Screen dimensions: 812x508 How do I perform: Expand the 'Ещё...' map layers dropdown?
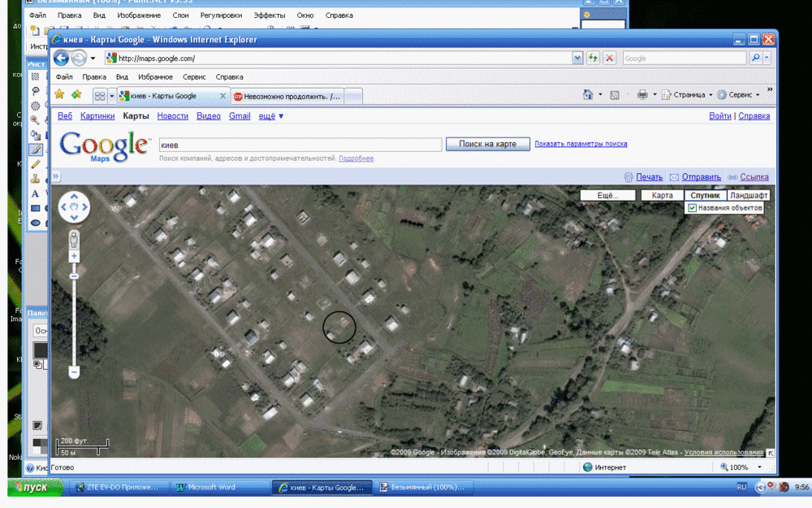[x=608, y=196]
